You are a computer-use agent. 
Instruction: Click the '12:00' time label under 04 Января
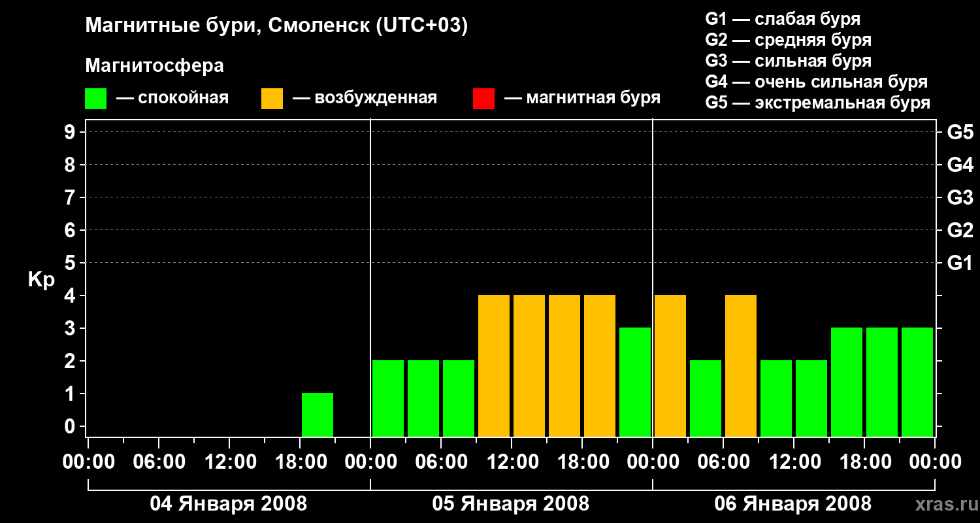point(229,462)
